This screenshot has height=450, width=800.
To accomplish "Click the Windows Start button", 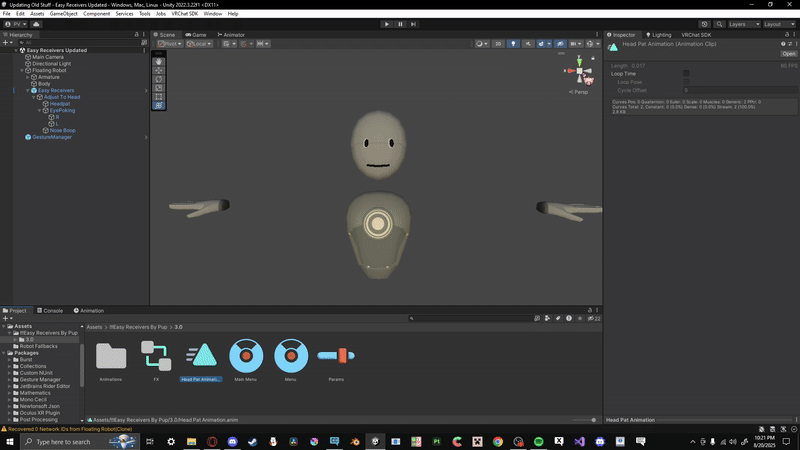I will coord(10,441).
